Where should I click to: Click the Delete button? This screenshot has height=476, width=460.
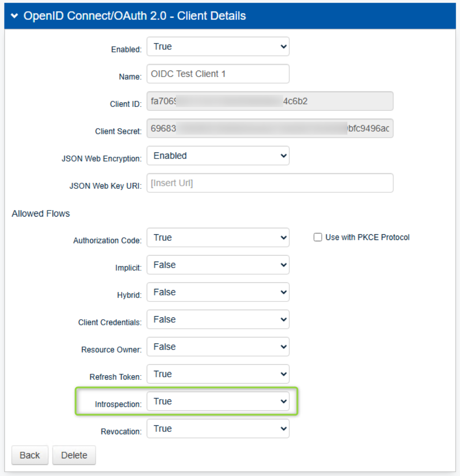[74, 455]
